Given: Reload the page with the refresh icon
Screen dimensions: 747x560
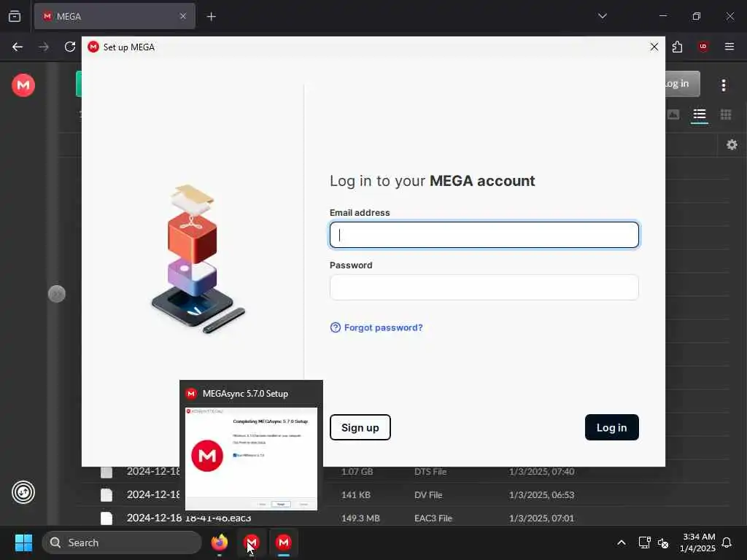Looking at the screenshot, I should tap(70, 47).
